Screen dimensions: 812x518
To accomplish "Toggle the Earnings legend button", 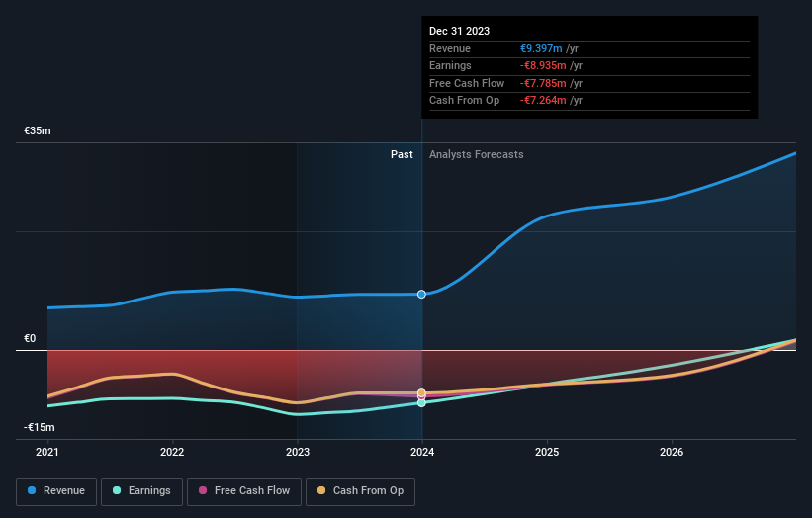I will [141, 491].
